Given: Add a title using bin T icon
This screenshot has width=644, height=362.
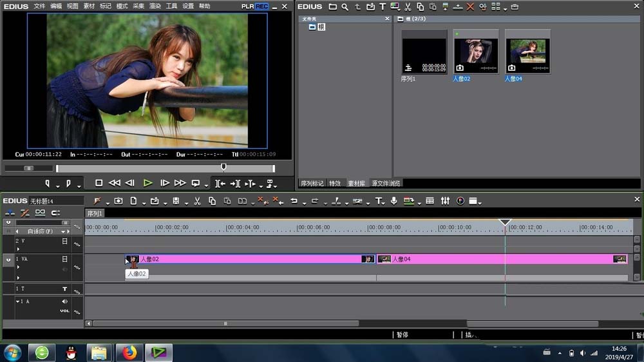Looking at the screenshot, I should [x=383, y=6].
